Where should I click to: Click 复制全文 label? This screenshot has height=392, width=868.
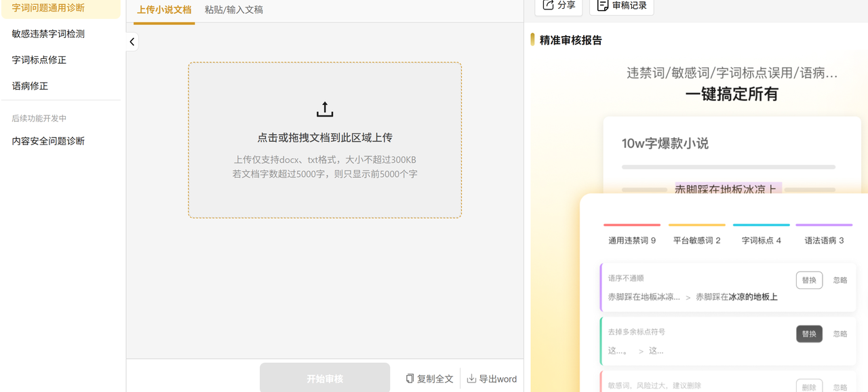(435, 379)
